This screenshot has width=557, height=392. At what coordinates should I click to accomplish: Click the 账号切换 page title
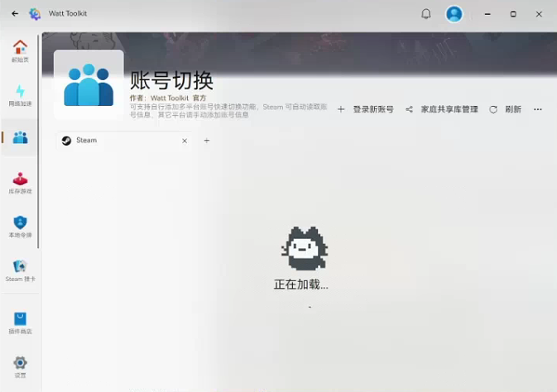171,80
